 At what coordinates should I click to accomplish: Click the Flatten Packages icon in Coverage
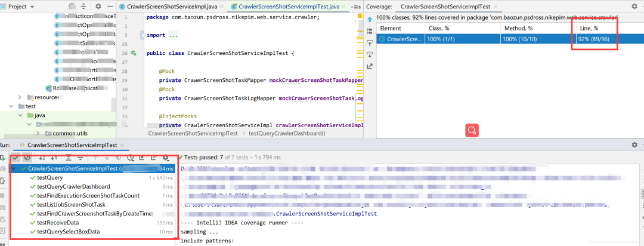[370, 31]
